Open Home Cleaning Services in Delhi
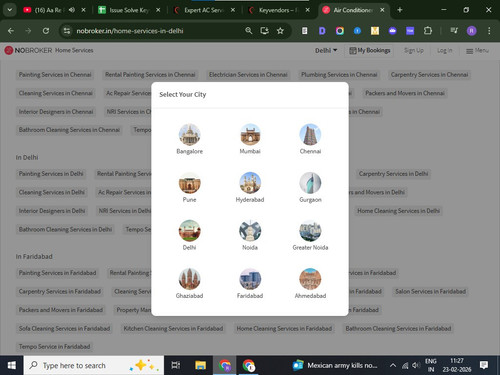Viewport: 500px width, 375px height. 398,211
